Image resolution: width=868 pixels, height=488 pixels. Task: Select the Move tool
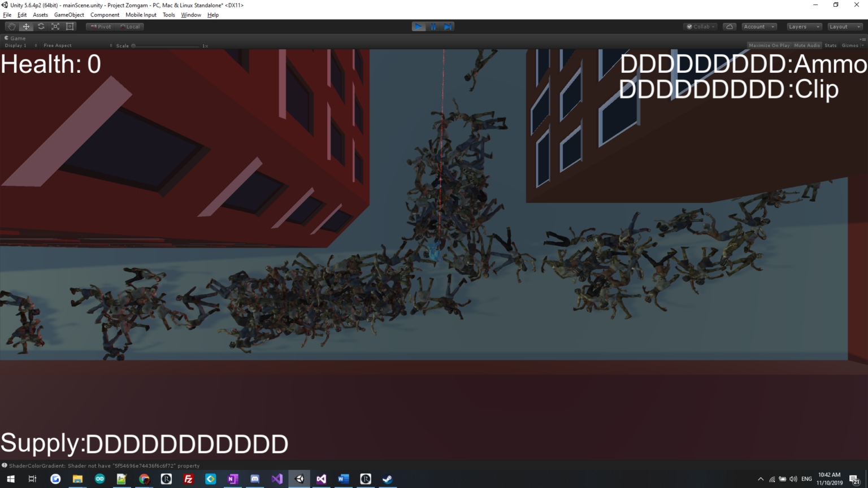(26, 26)
